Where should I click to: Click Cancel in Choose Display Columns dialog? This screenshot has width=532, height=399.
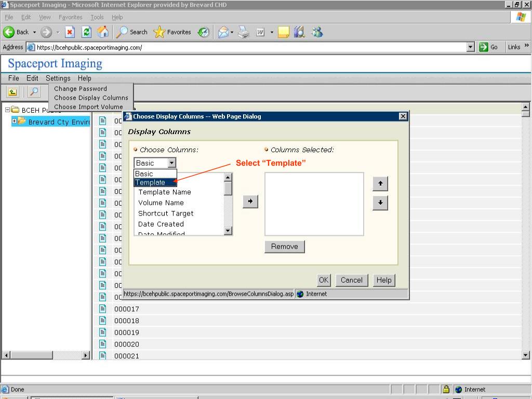point(352,280)
